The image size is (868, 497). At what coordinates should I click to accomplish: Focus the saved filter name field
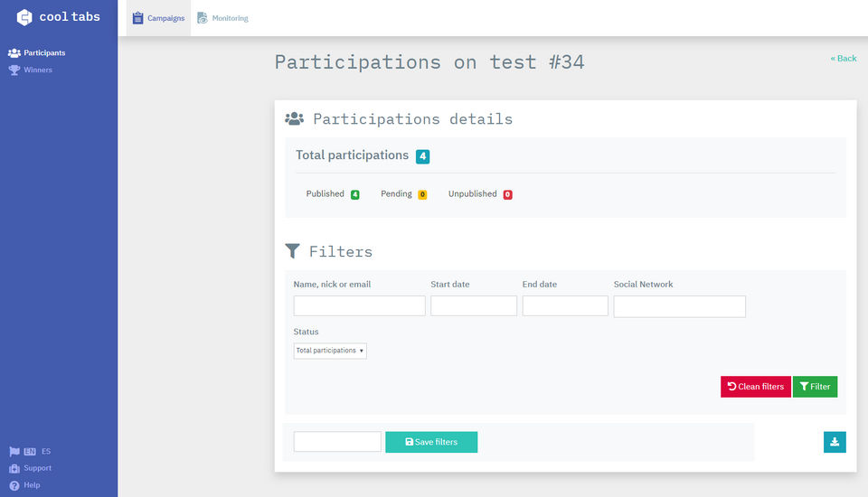tap(337, 442)
